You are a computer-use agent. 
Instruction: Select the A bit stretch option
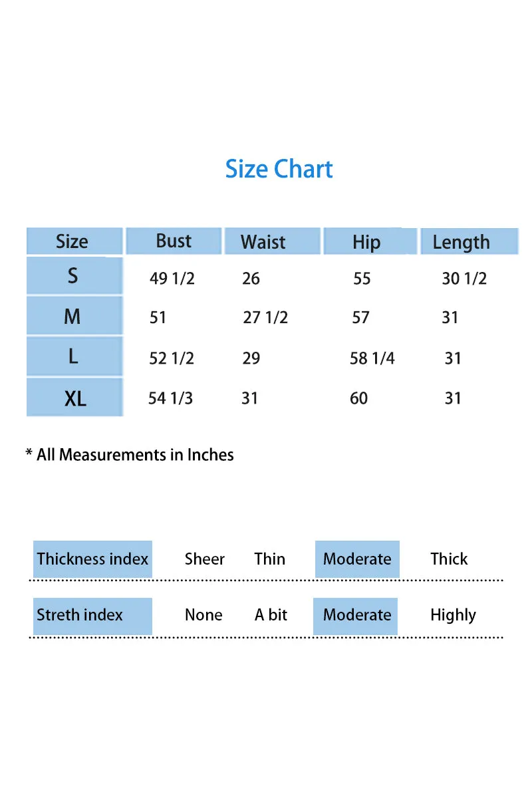click(x=271, y=615)
